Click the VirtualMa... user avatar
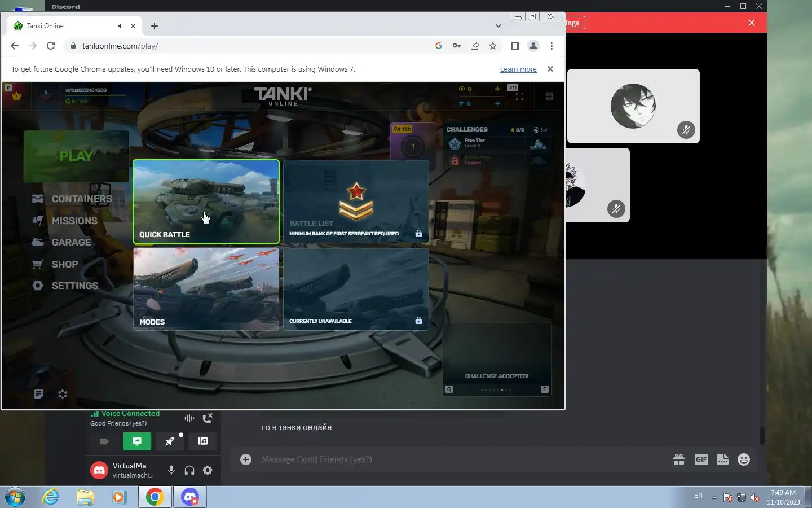The width and height of the screenshot is (812, 508). click(x=99, y=470)
